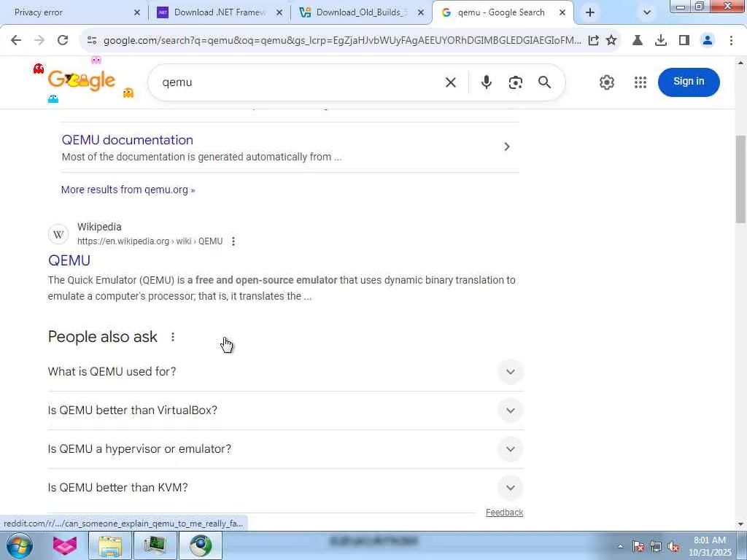747x560 pixels.
Task: Open a new browser tab
Action: click(x=589, y=13)
